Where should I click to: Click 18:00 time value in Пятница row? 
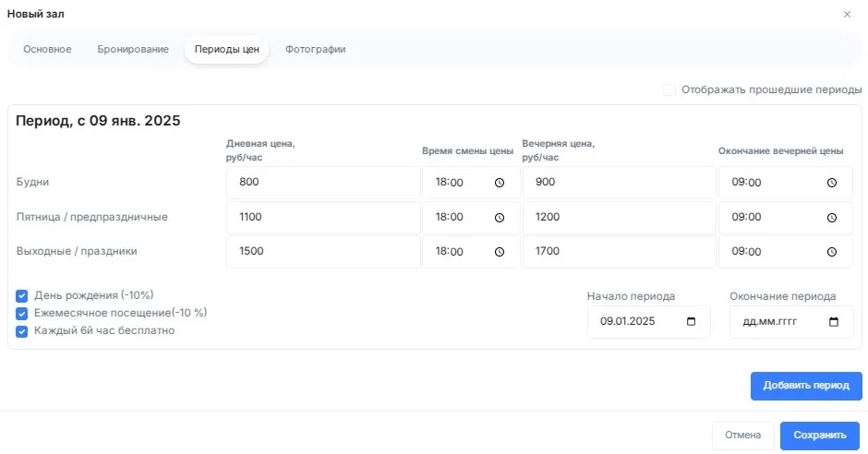449,218
